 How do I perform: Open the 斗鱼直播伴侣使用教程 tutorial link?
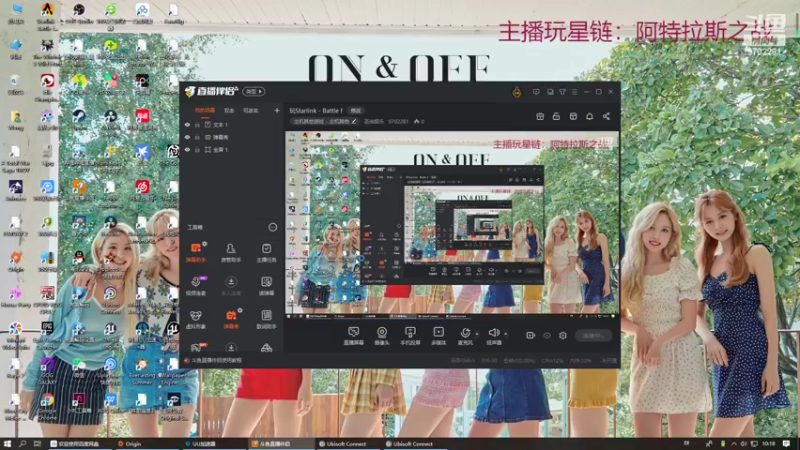216,360
